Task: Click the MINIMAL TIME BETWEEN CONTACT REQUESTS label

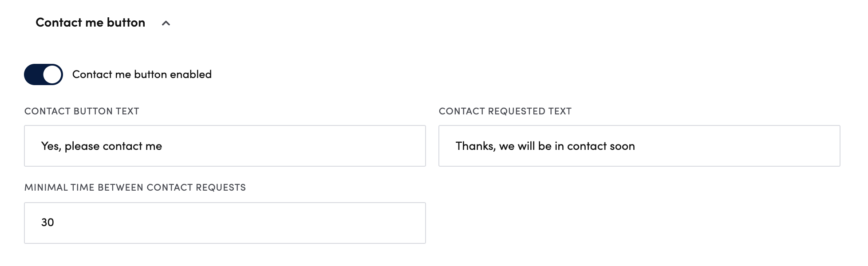Action: [135, 188]
